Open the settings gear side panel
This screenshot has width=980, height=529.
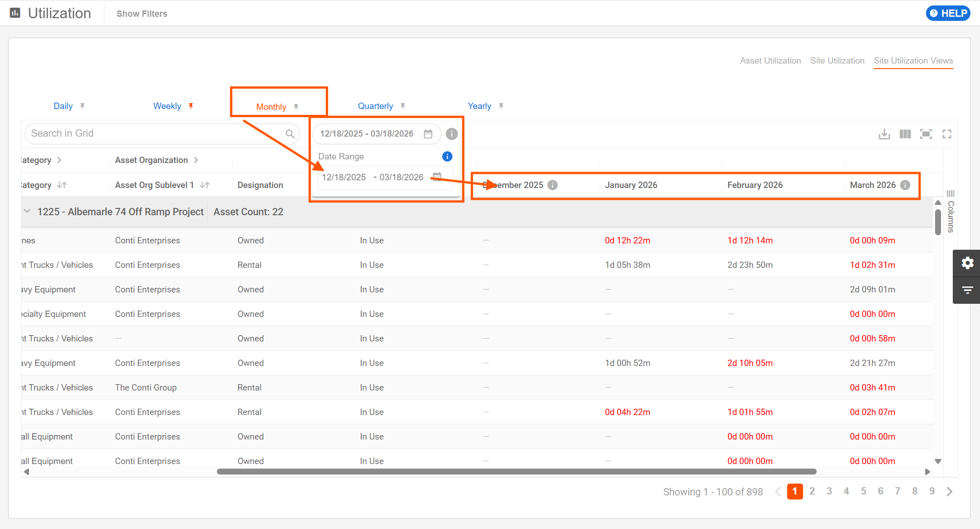[x=967, y=263]
